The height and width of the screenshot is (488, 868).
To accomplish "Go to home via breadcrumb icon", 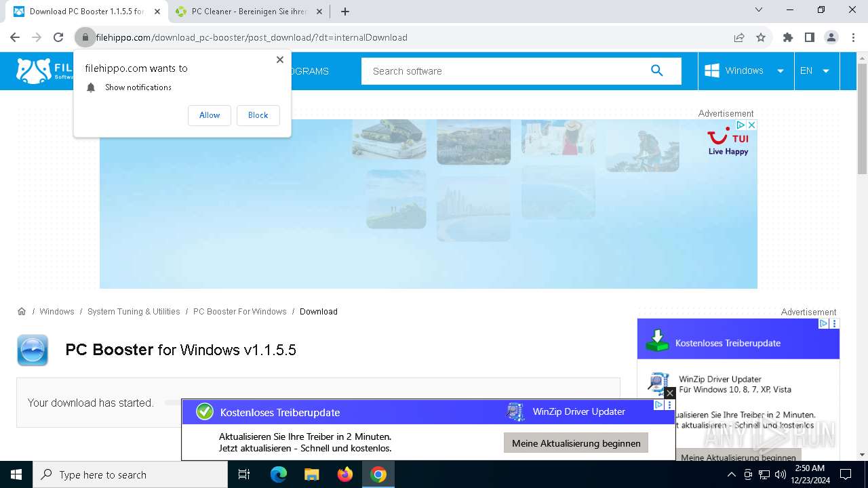I will pyautogui.click(x=22, y=311).
